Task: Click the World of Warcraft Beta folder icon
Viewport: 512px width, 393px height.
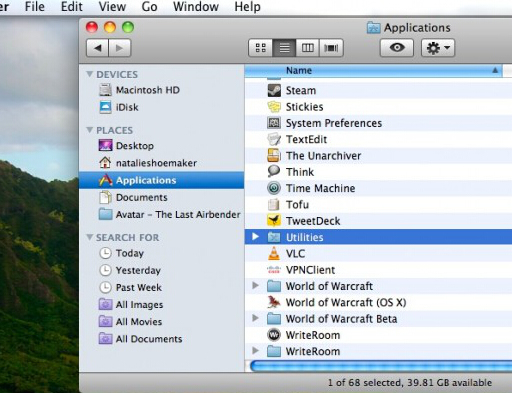Action: [x=274, y=319]
